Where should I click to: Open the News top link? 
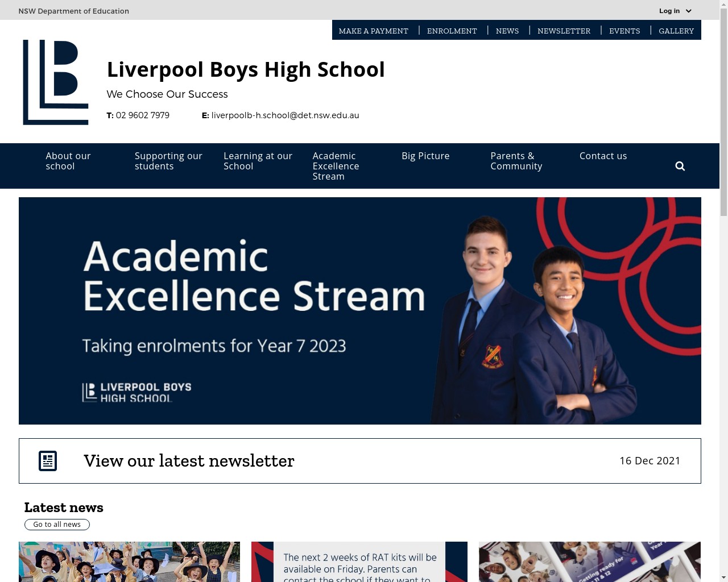507,31
